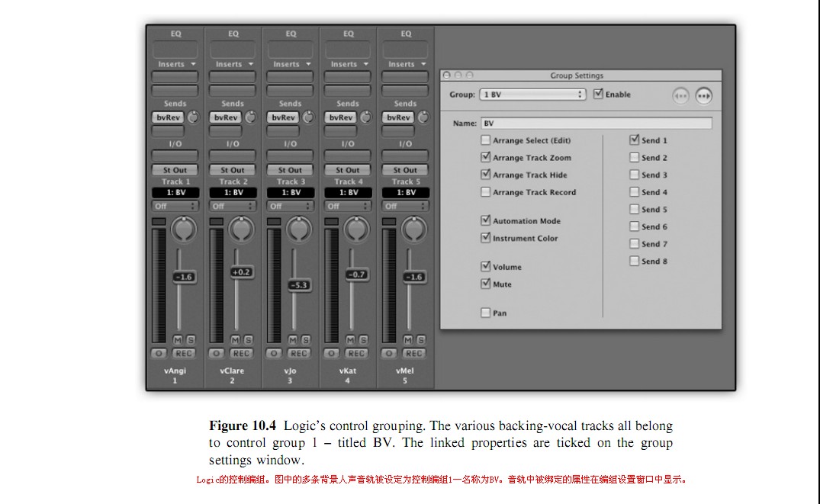The image size is (820, 504).
Task: Check Arrange Select (Edit) option
Action: pyautogui.click(x=485, y=140)
